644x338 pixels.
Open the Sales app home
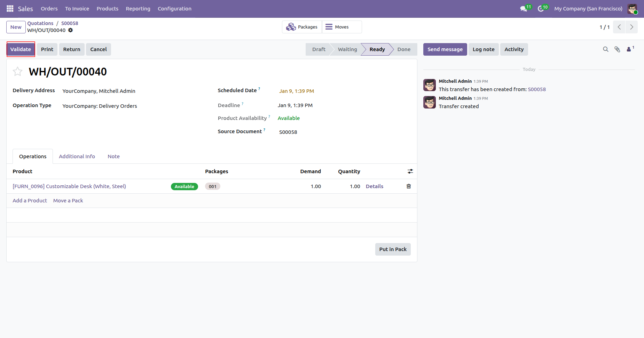click(25, 9)
